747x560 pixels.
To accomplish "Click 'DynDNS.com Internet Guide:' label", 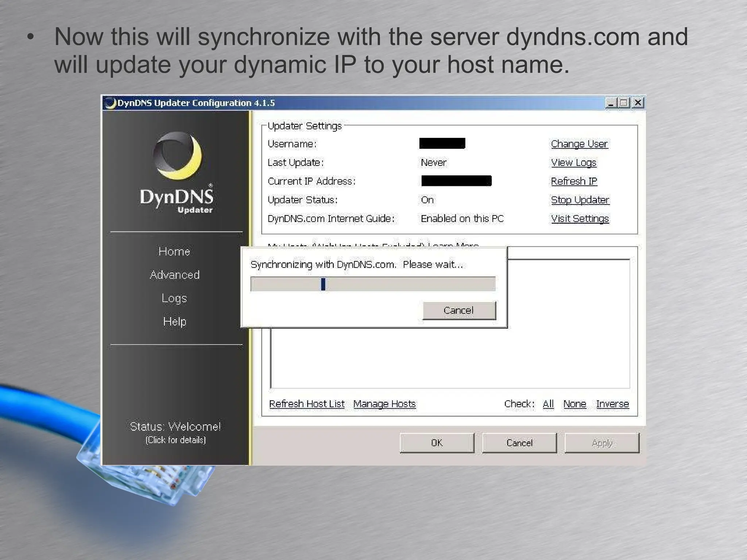I will (x=331, y=218).
